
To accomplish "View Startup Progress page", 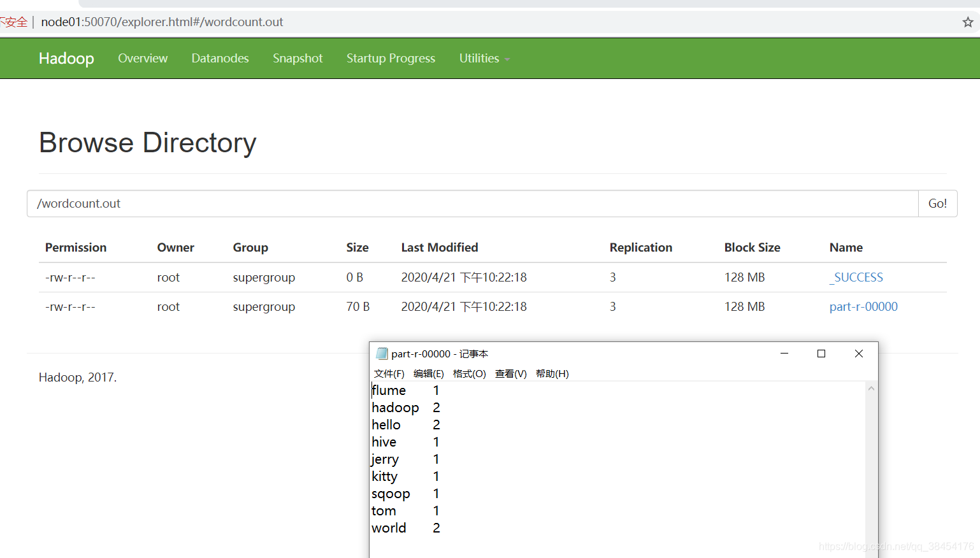I will (x=391, y=58).
